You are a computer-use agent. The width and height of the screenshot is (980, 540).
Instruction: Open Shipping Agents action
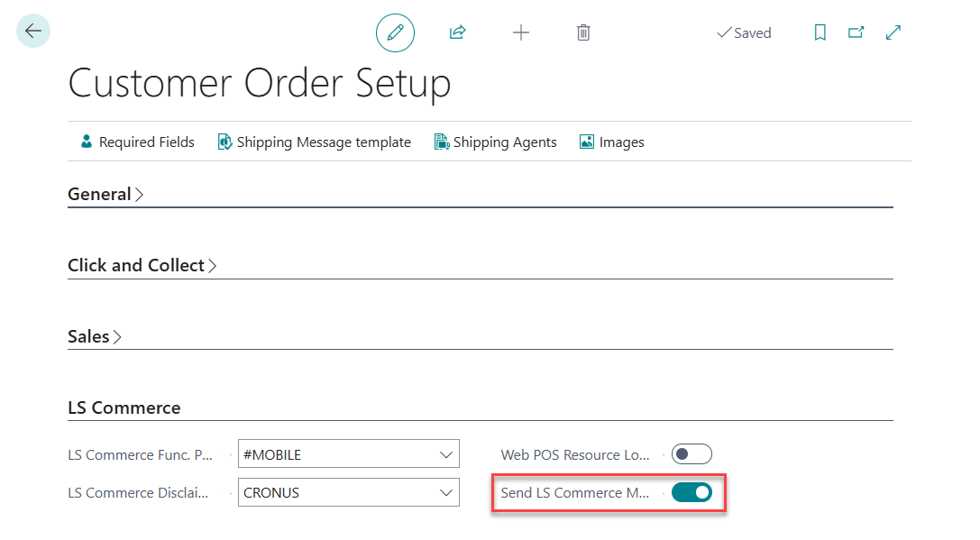click(x=495, y=142)
